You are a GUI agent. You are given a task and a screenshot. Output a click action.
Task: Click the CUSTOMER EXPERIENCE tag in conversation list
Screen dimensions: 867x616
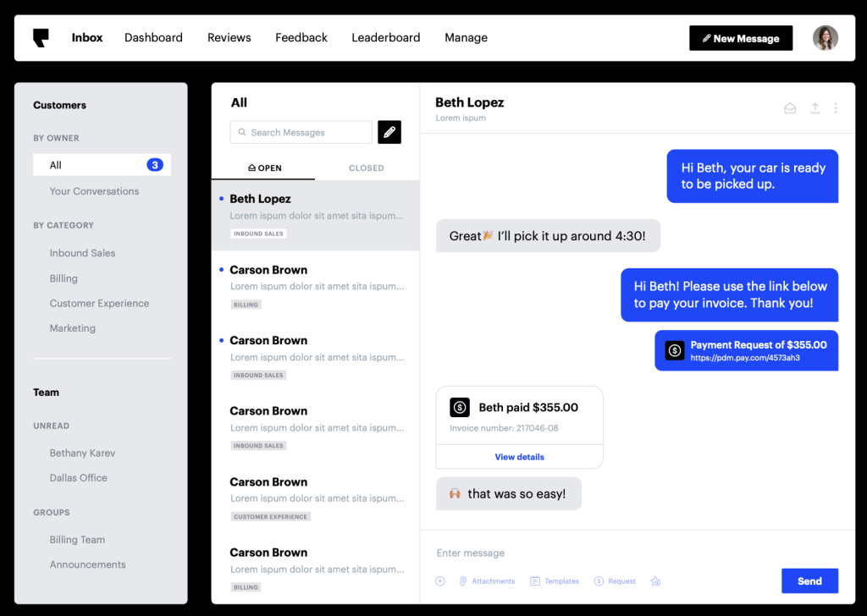click(x=270, y=516)
